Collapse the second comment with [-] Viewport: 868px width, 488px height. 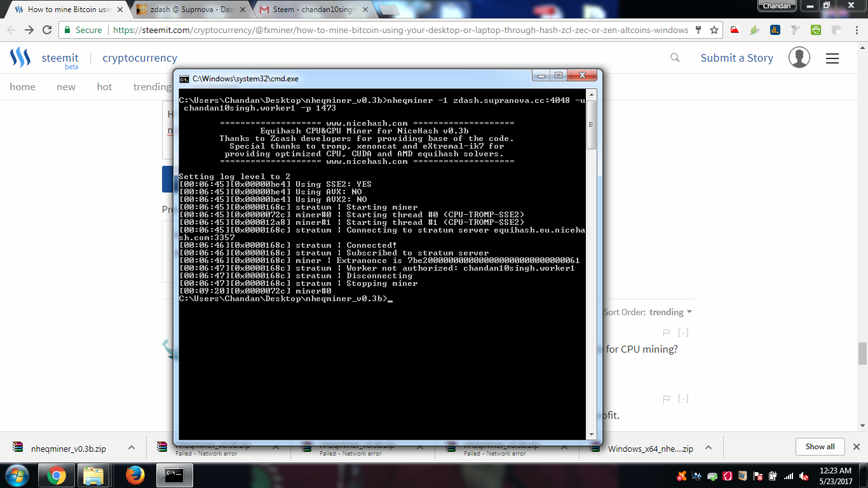tap(683, 399)
